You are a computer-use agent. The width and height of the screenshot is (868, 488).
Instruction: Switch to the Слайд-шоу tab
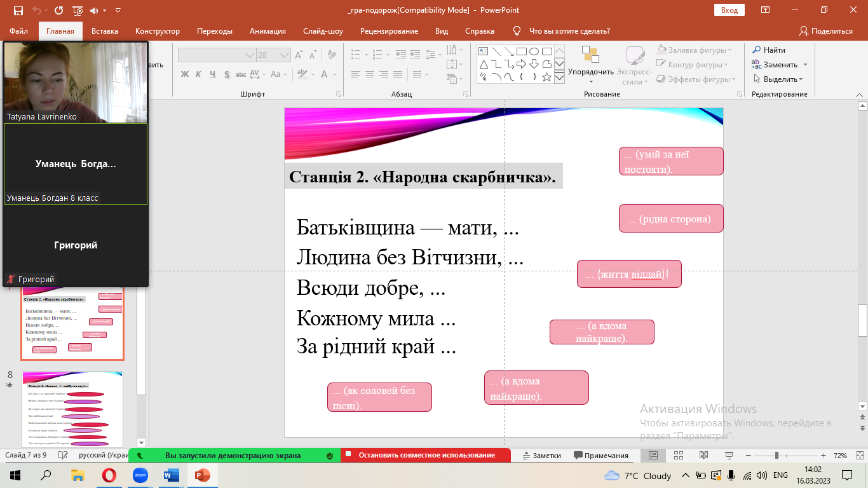[x=323, y=30]
